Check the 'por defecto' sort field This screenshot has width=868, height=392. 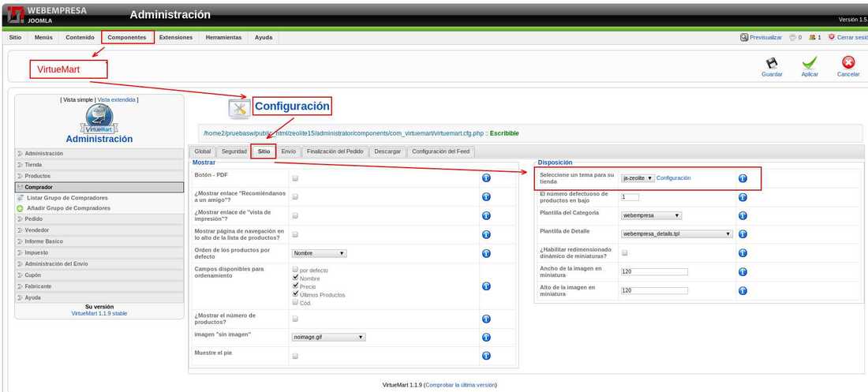(295, 269)
